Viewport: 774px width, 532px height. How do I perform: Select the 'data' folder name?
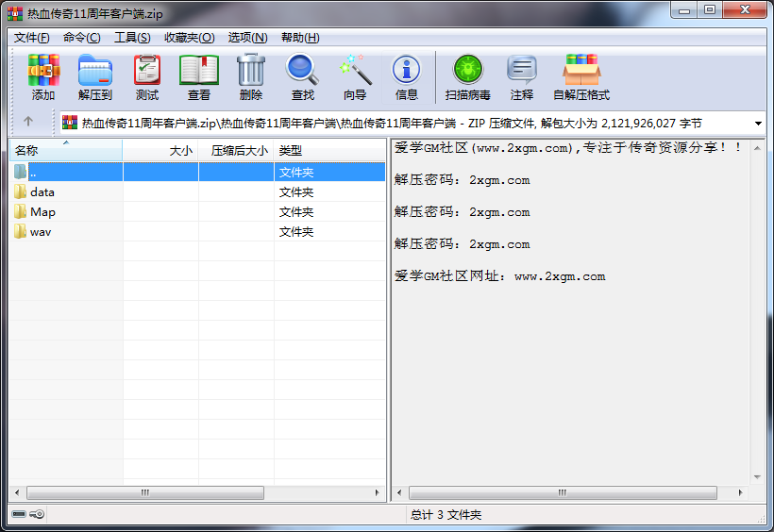click(42, 192)
